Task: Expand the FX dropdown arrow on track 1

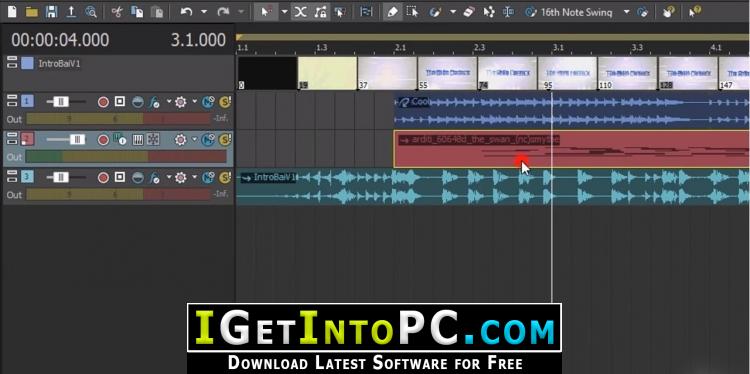Action: 168,101
